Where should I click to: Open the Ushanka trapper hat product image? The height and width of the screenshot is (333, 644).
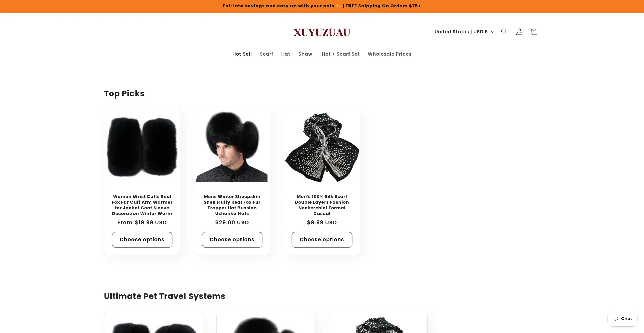pos(232,147)
